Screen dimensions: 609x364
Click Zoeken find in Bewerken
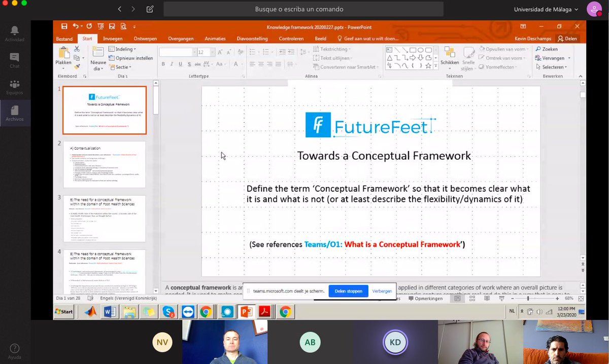[x=546, y=49]
